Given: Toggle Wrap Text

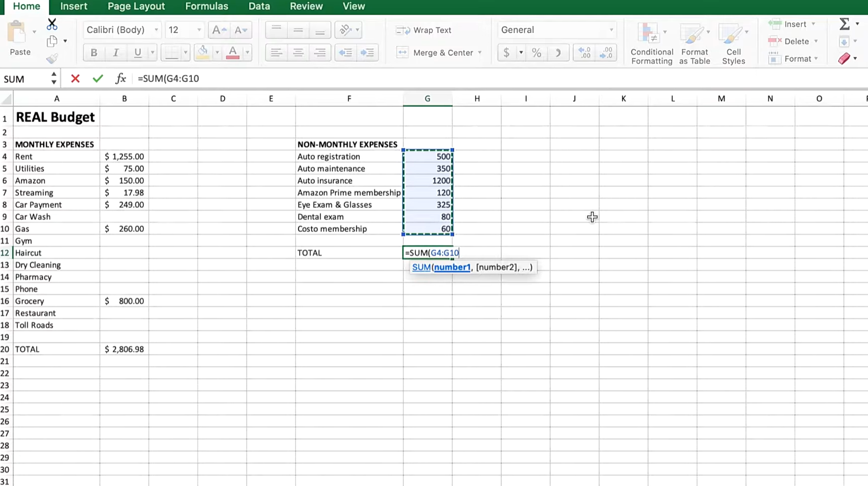Looking at the screenshot, I should (x=424, y=30).
